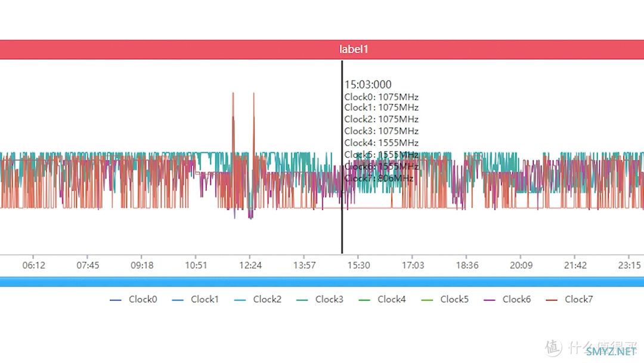Click the 15:30 time axis label
The height and width of the screenshot is (363, 644).
coord(358,265)
